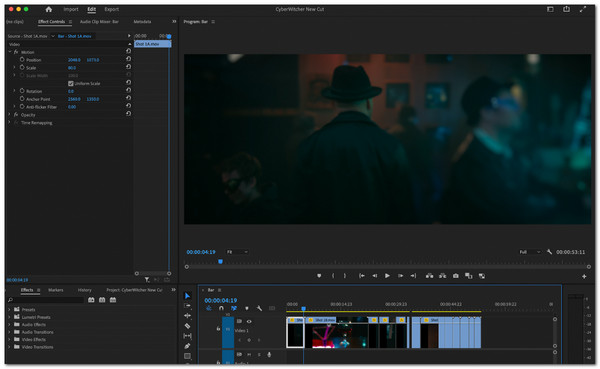The height and width of the screenshot is (369, 600).
Task: Export frame with camera icon
Action: point(456,276)
